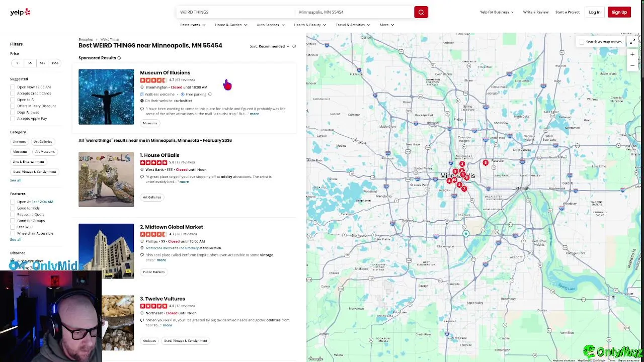This screenshot has width=644, height=362.
Task: Click the Minneapolis location search field
Action: [x=355, y=12]
